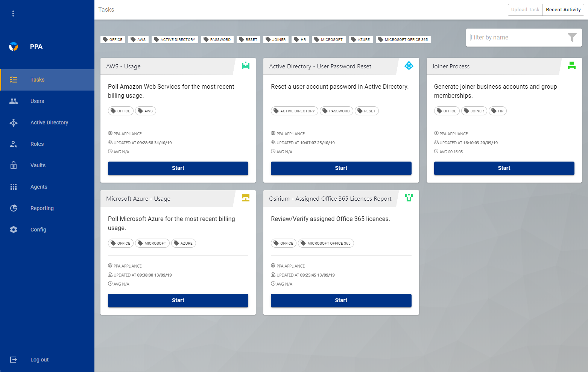The image size is (588, 372).
Task: Click the AWS - Usage card title
Action: 123,67
